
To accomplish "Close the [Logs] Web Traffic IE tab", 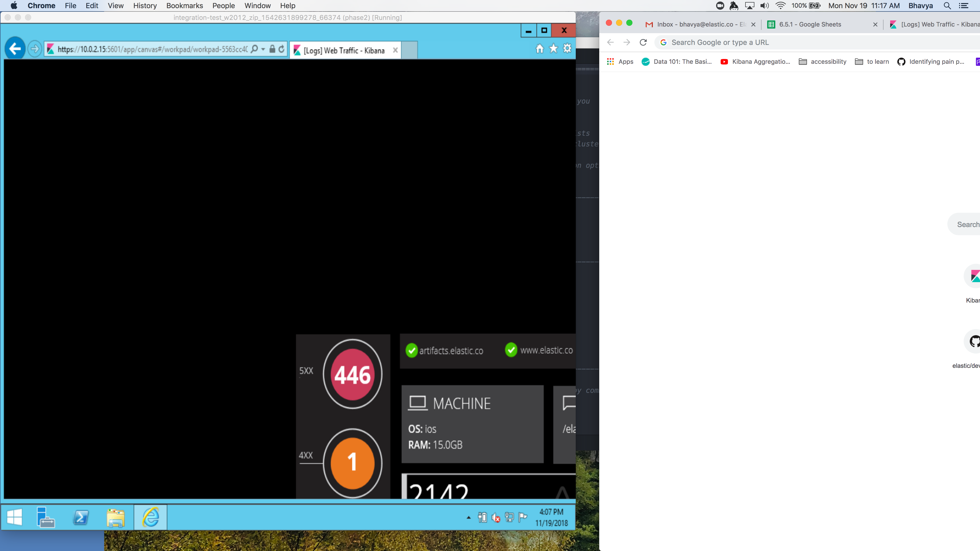I will click(x=395, y=50).
